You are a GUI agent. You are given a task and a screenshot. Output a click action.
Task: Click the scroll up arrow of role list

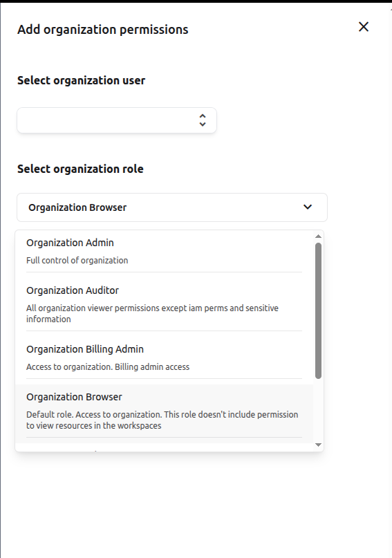(318, 236)
